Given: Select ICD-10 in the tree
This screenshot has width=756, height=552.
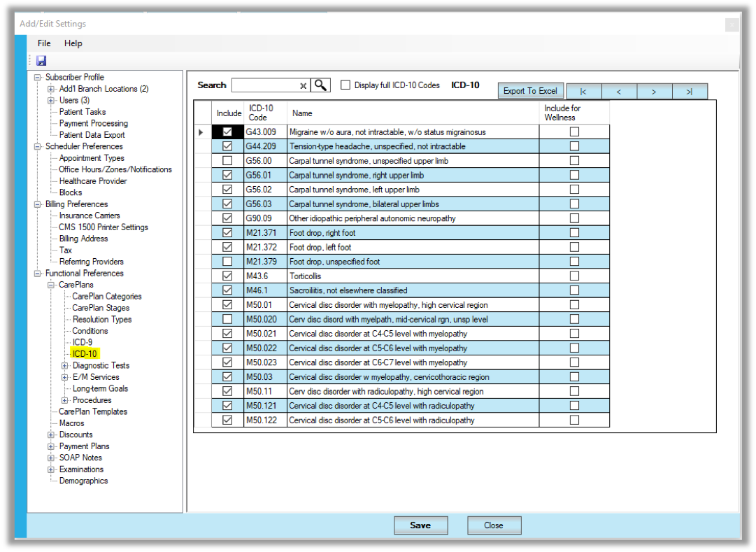Looking at the screenshot, I should [85, 354].
